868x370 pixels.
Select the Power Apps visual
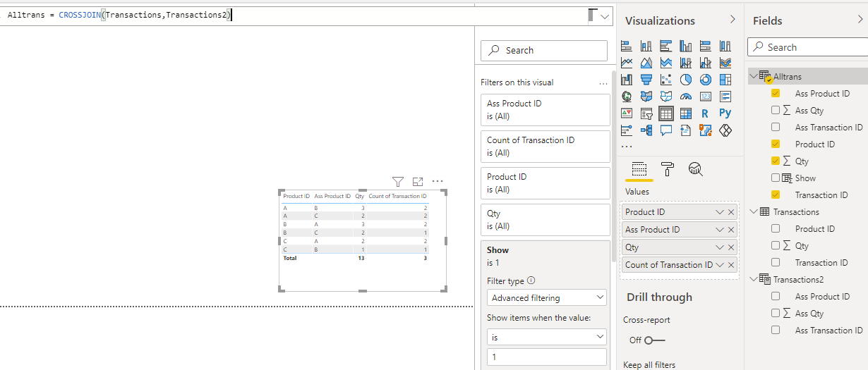tap(725, 130)
